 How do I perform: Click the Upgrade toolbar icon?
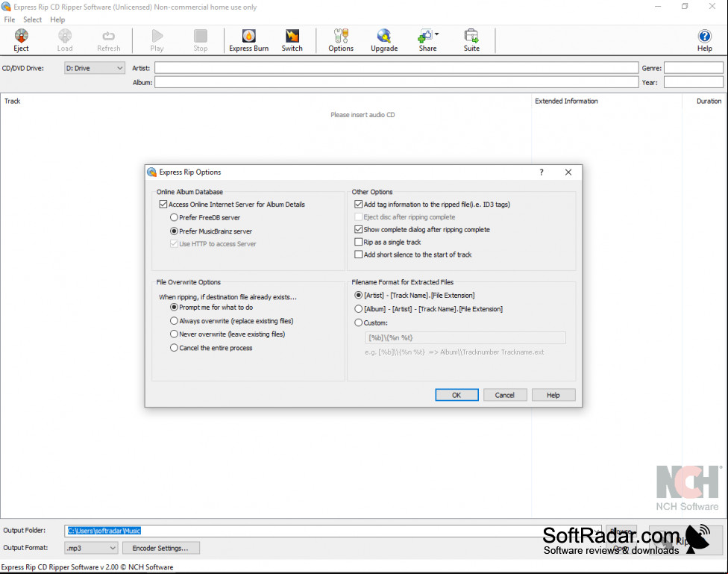click(384, 40)
